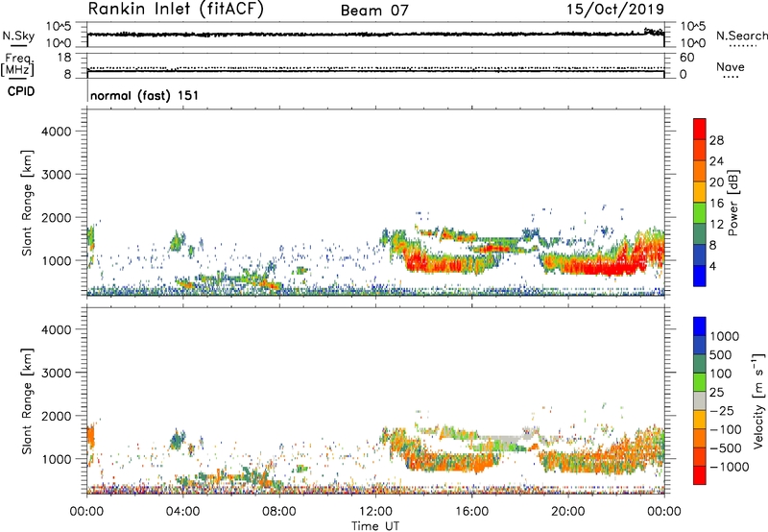This screenshot has width=768, height=532.
Task: Click the '20:00' time axis label
Action: tap(567, 512)
